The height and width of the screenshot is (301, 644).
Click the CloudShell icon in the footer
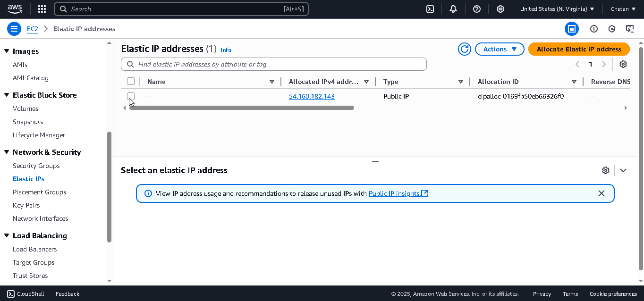(x=11, y=293)
